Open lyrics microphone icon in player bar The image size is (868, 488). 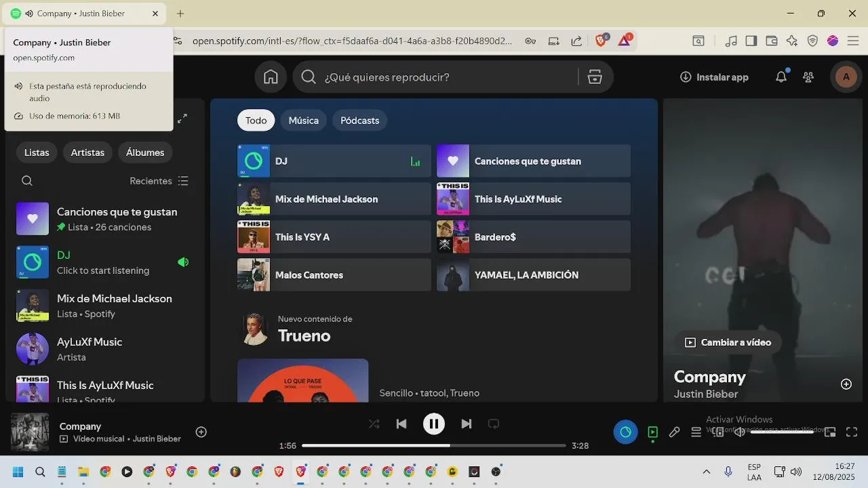(x=674, y=432)
